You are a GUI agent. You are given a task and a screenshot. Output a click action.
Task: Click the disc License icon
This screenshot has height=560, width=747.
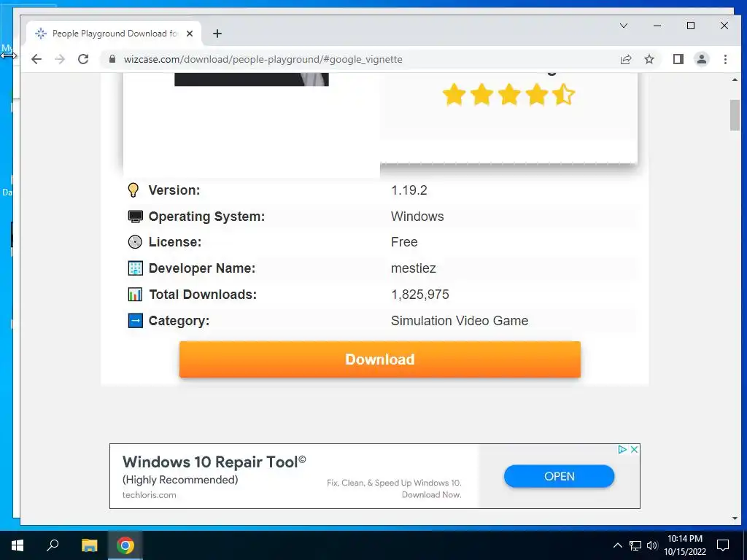click(x=135, y=242)
